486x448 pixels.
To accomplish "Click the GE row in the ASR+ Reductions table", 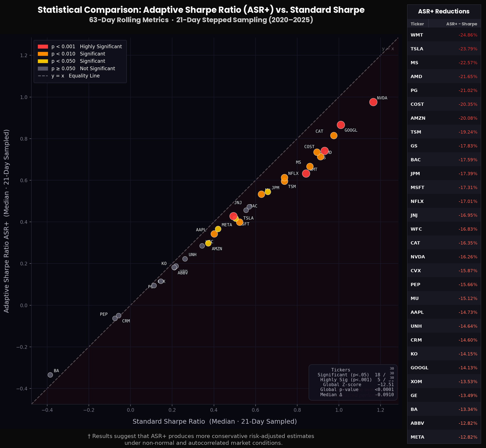I will (444, 395).
